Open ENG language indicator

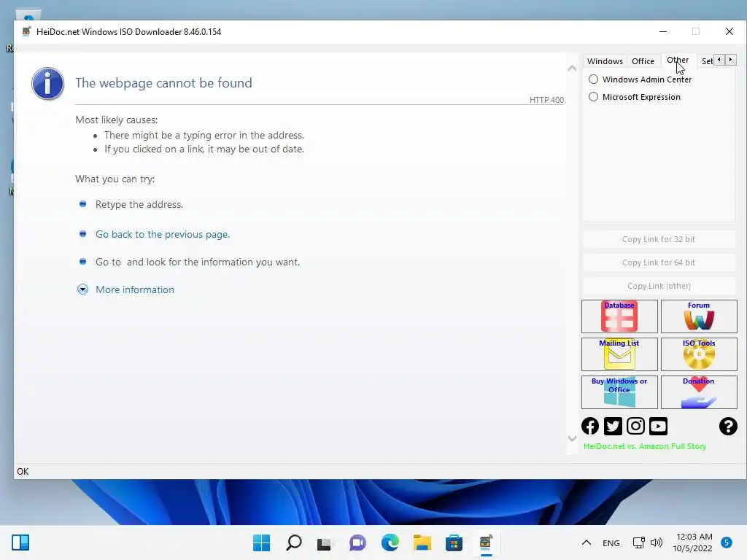[x=611, y=542]
